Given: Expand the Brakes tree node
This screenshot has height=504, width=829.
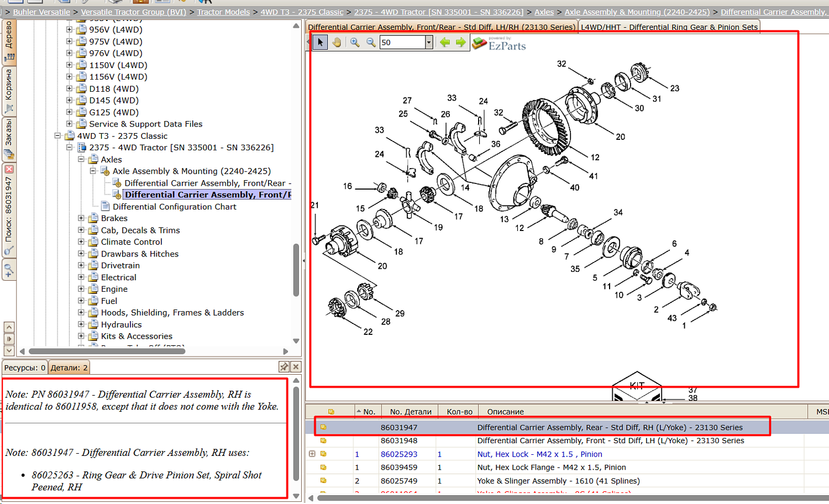Looking at the screenshot, I should click(x=81, y=218).
